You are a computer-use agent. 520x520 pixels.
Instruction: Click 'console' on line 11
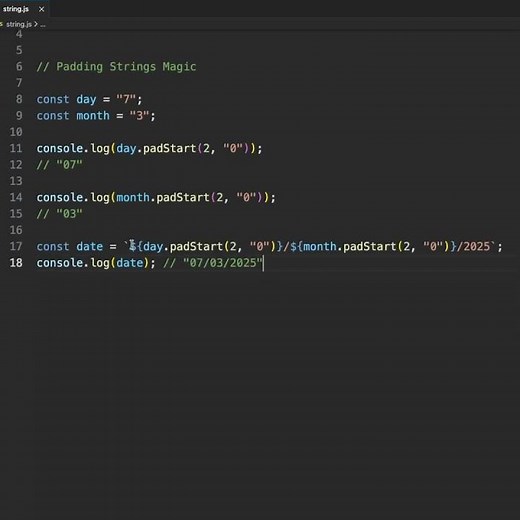coord(59,148)
